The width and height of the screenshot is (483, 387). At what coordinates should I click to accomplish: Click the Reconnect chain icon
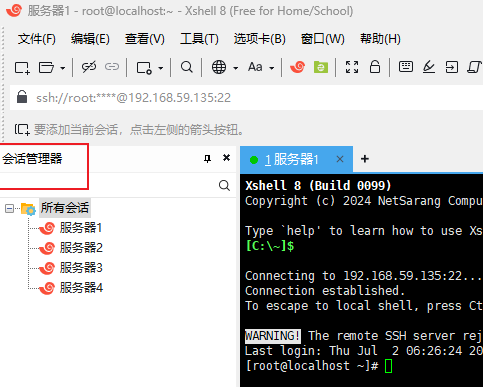[x=112, y=67]
